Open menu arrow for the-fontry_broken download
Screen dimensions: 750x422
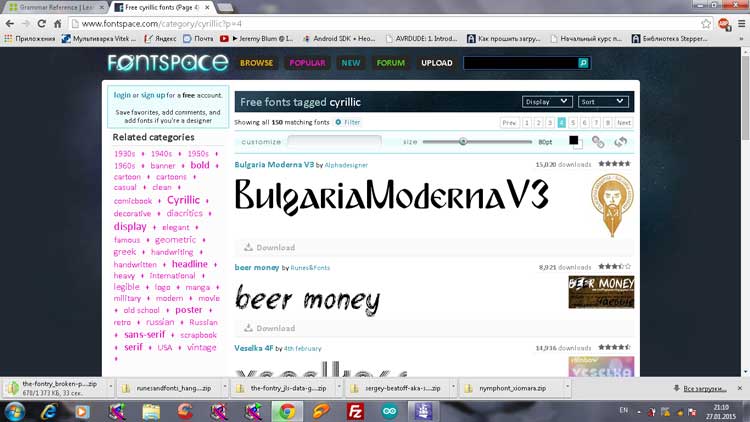(110, 386)
